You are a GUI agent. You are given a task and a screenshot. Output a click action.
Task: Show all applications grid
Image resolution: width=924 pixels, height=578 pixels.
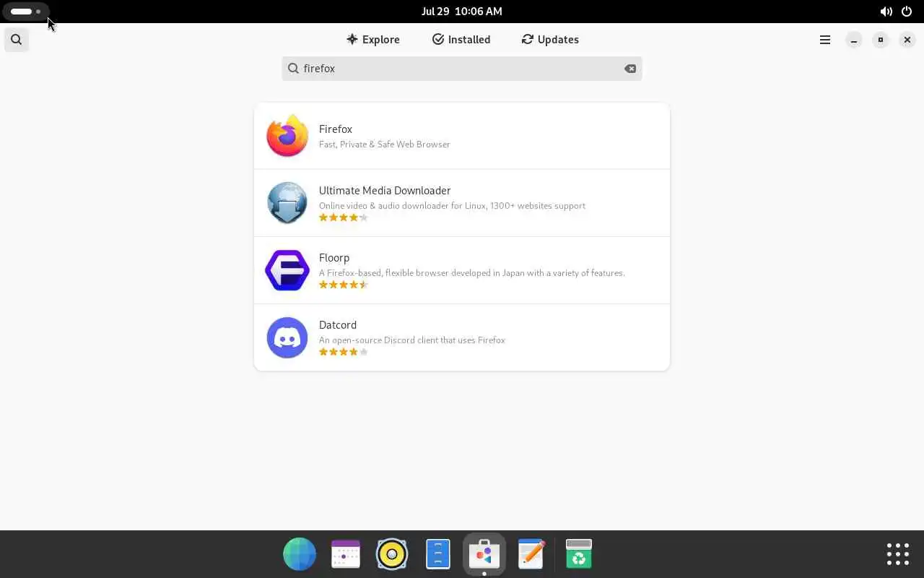point(898,554)
